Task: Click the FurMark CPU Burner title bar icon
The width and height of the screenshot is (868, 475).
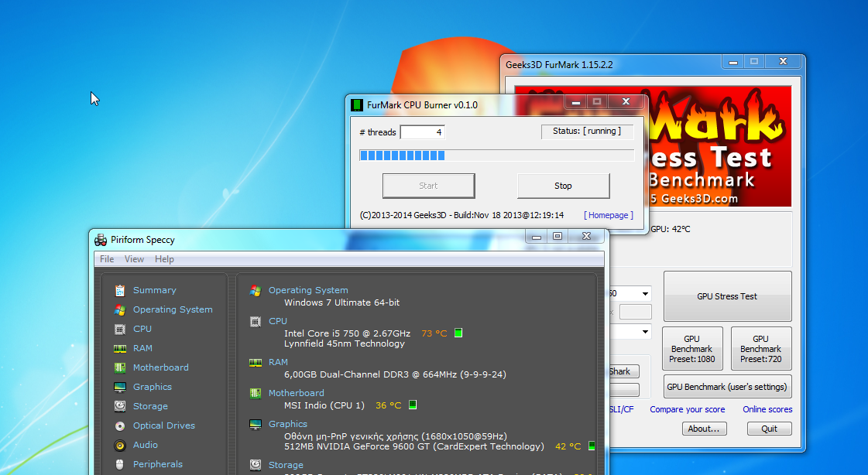Action: click(x=357, y=105)
